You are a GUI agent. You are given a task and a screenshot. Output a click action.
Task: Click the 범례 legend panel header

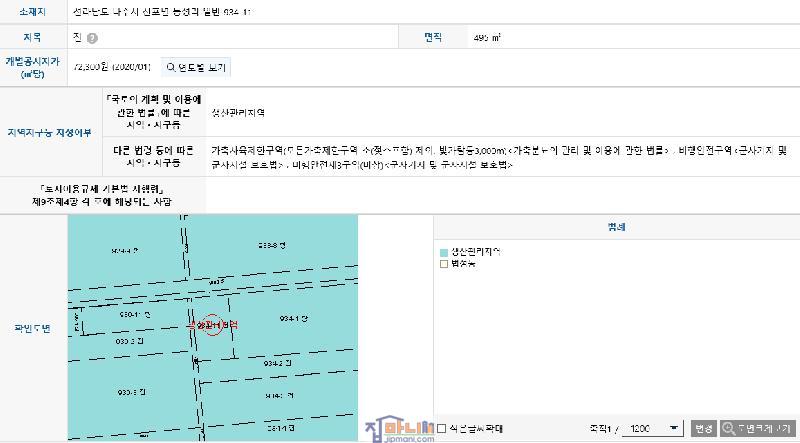[x=616, y=227]
